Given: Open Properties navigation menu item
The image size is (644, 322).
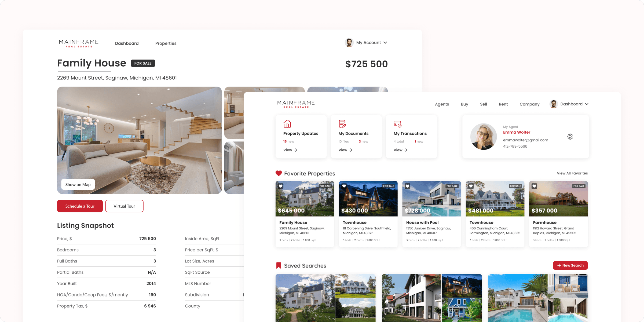Looking at the screenshot, I should click(x=166, y=43).
